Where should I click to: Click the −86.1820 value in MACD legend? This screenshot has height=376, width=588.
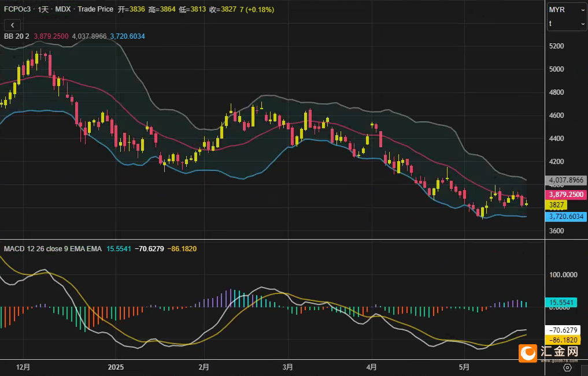pyautogui.click(x=182, y=249)
